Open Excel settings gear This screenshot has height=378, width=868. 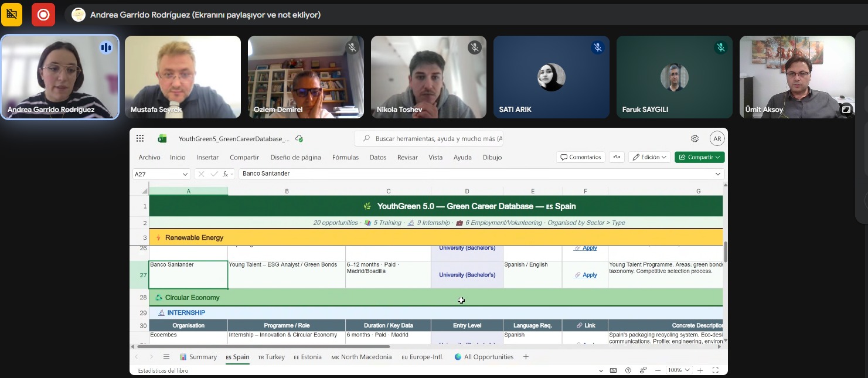(695, 138)
